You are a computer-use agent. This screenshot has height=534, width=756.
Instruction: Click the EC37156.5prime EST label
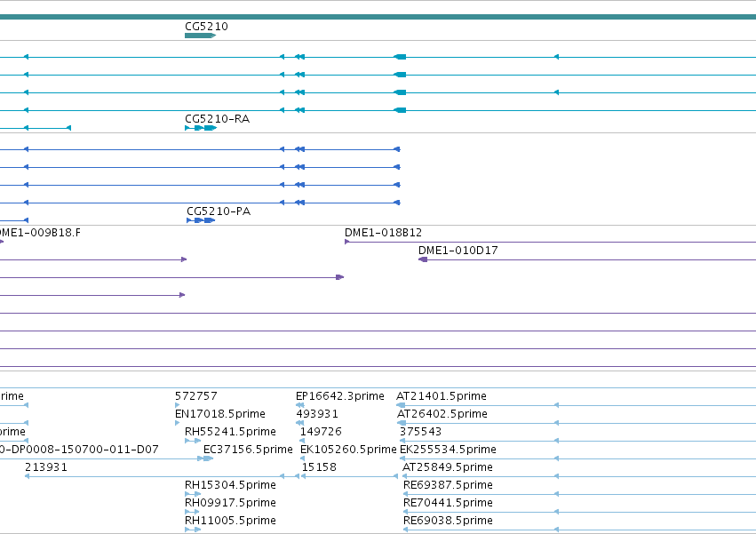[x=248, y=450]
